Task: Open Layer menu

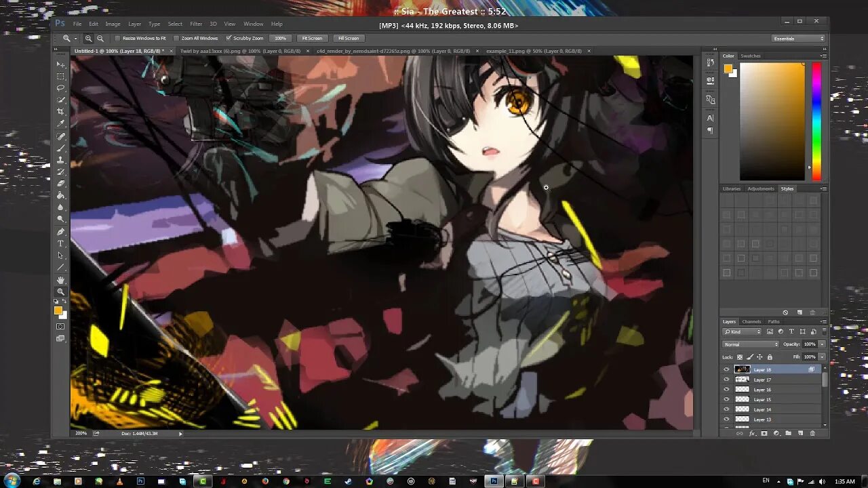Action: tap(135, 24)
